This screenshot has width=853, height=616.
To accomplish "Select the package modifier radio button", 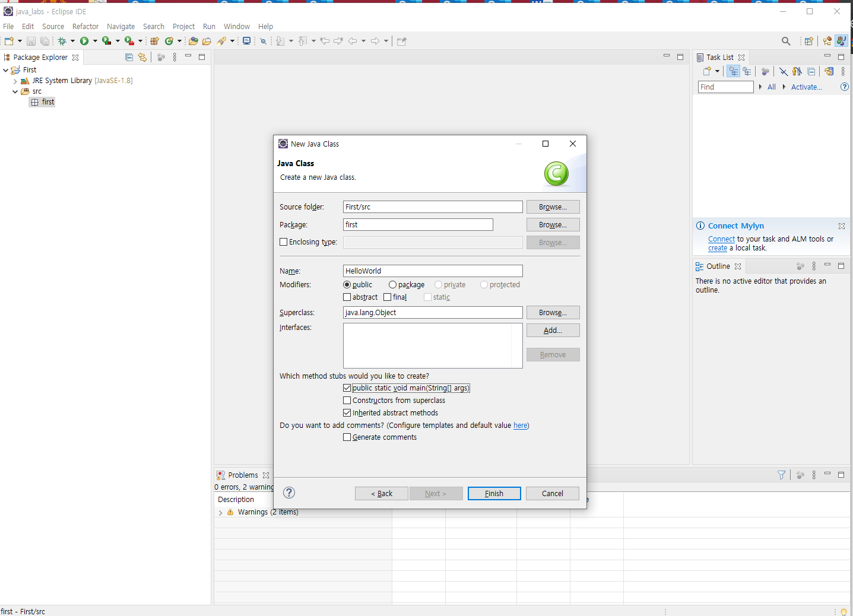I will [x=392, y=285].
